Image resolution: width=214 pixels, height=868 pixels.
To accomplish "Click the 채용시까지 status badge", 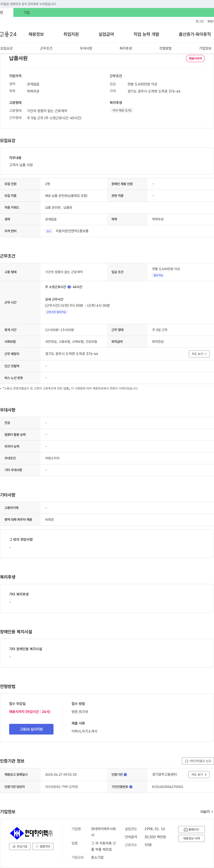I will pyautogui.click(x=195, y=59).
